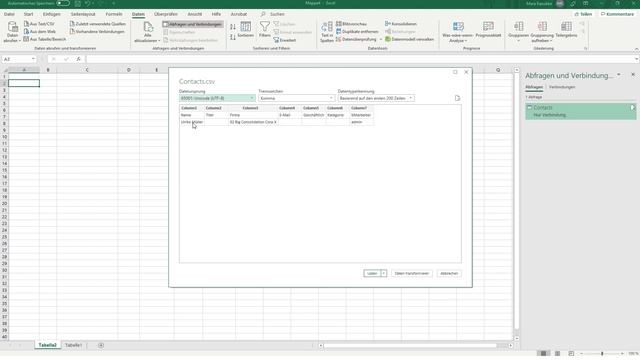Open Zuletzt verwendete Quellen
The width and height of the screenshot is (640, 360).
click(98, 24)
